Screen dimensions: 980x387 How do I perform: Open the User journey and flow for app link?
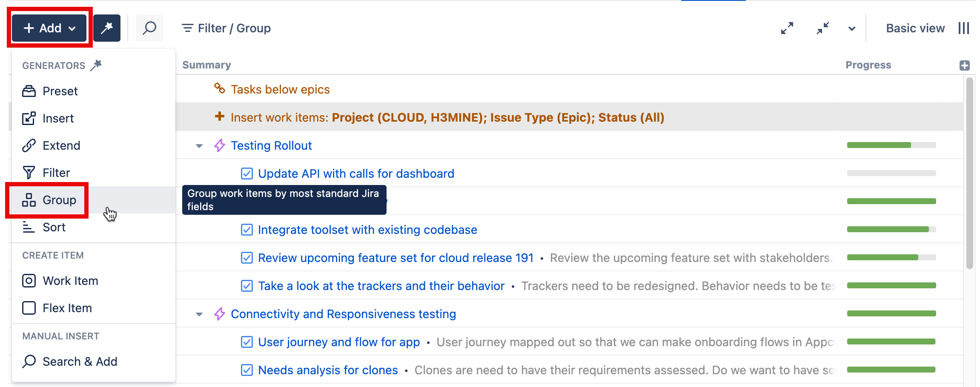click(339, 342)
